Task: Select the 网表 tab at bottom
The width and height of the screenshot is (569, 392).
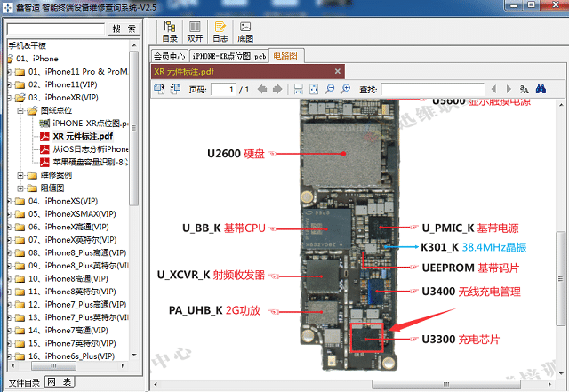Action: click(60, 381)
